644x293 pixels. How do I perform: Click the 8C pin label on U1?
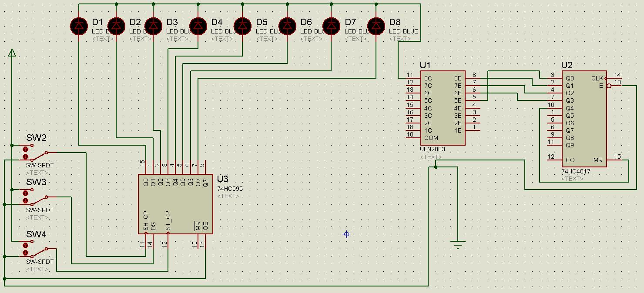click(428, 78)
